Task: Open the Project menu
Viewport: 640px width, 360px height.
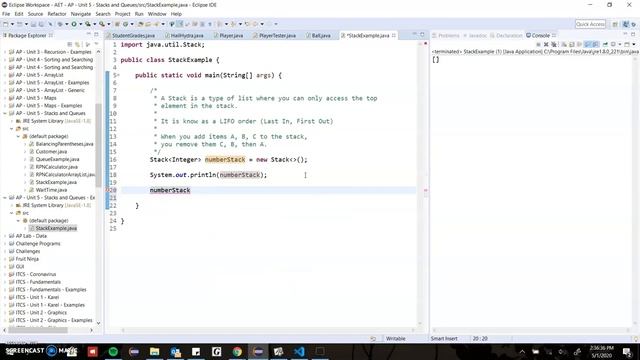Action: coord(122,14)
